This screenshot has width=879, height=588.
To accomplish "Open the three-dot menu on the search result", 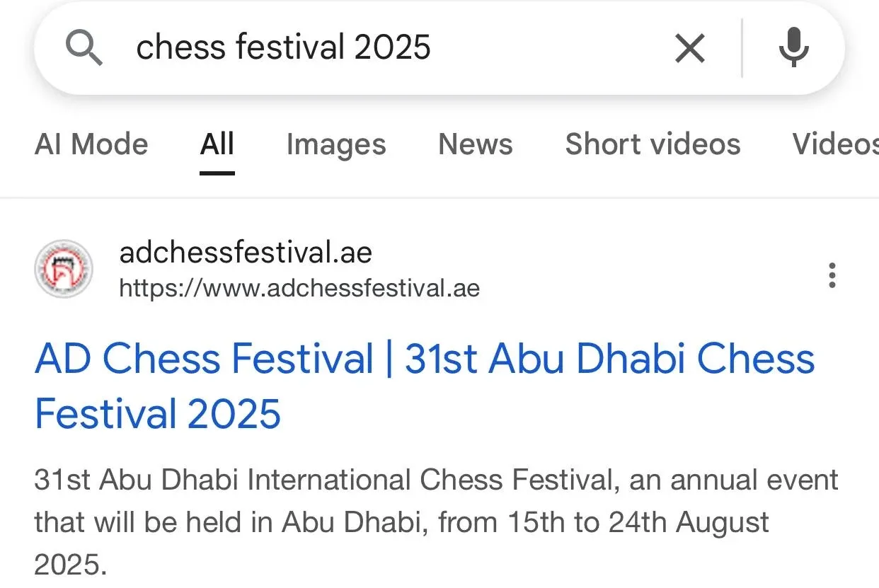I will tap(832, 275).
